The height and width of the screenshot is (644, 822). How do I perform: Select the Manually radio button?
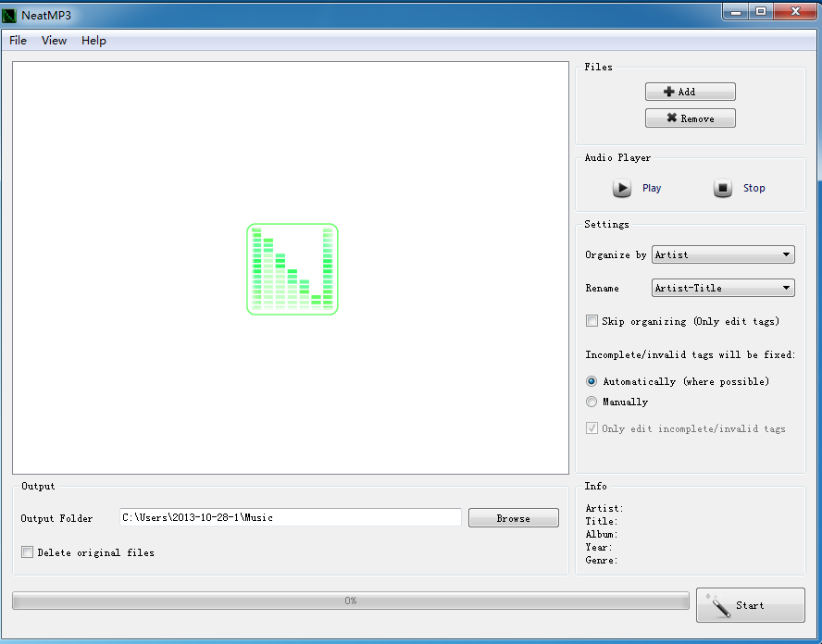click(x=592, y=402)
